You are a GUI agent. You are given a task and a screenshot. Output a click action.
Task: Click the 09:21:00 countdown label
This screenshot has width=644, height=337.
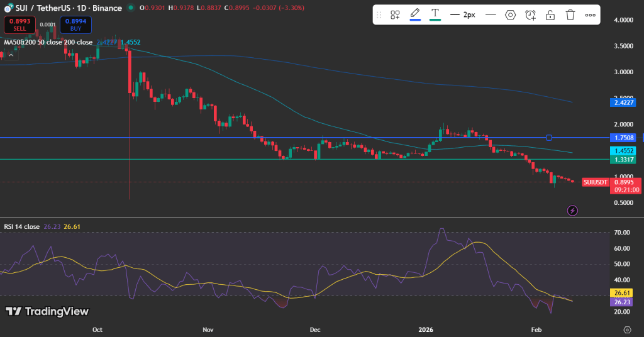coord(627,190)
